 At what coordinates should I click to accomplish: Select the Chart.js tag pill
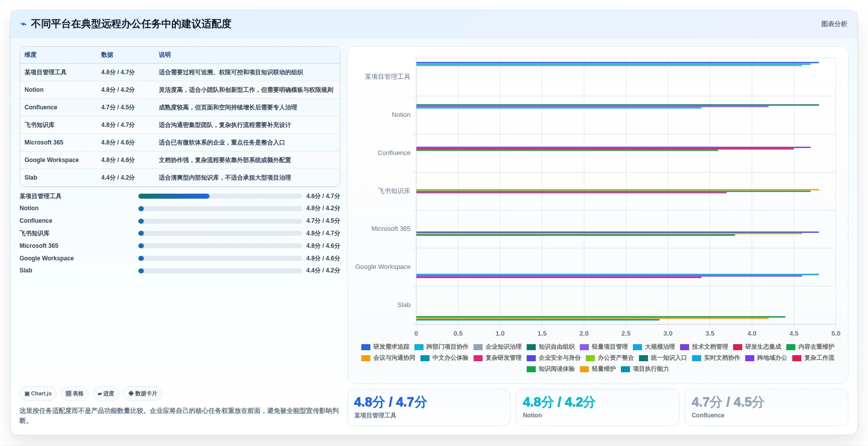[38, 394]
